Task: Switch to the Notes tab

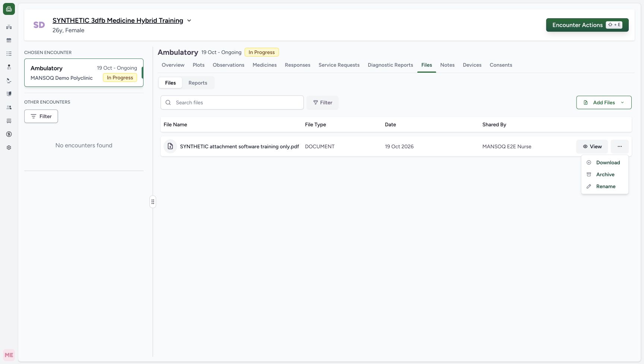Action: pyautogui.click(x=447, y=65)
